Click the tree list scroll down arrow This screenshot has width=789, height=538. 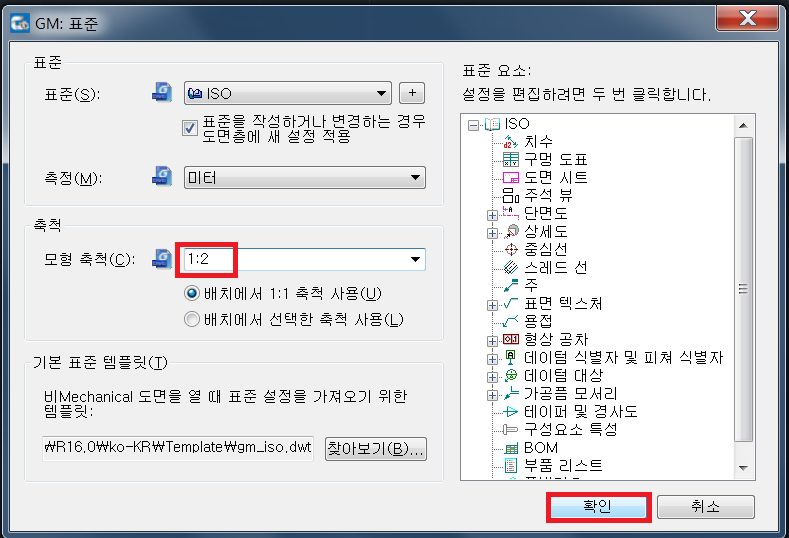click(743, 468)
